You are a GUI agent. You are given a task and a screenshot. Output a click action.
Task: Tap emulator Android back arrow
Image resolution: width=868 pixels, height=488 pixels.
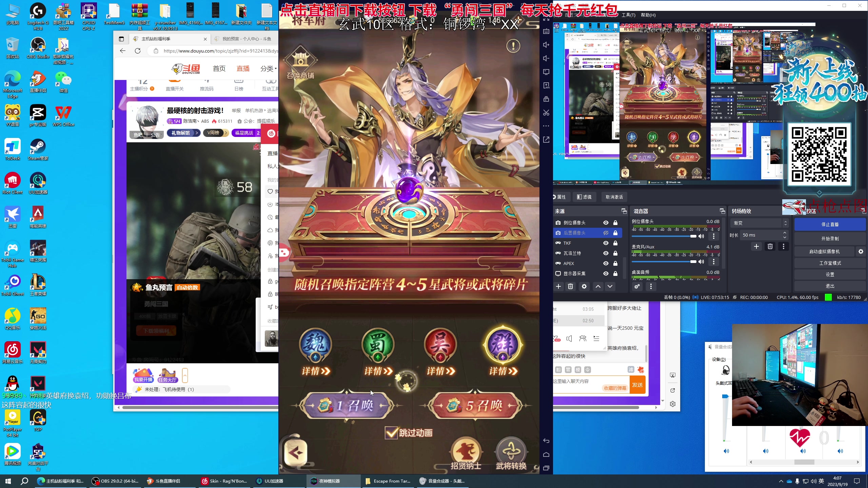[x=546, y=441]
